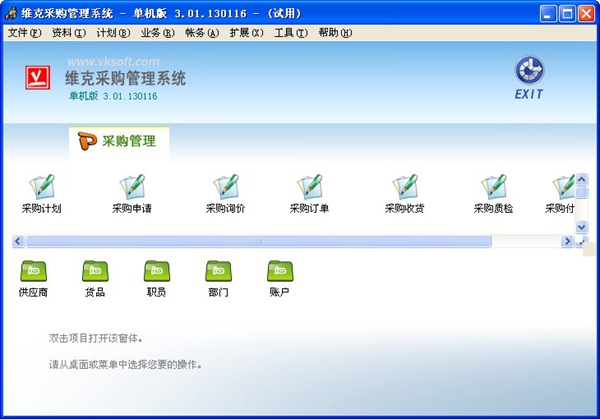This screenshot has height=419, width=600.
Task: Click the vertical scrollbar up arrow
Action: pyautogui.click(x=582, y=179)
